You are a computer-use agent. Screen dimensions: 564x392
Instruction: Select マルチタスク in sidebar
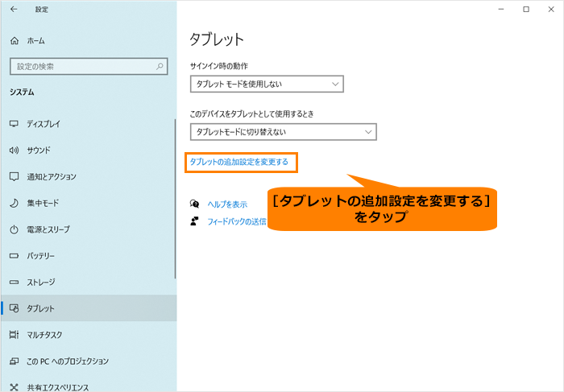(89, 335)
